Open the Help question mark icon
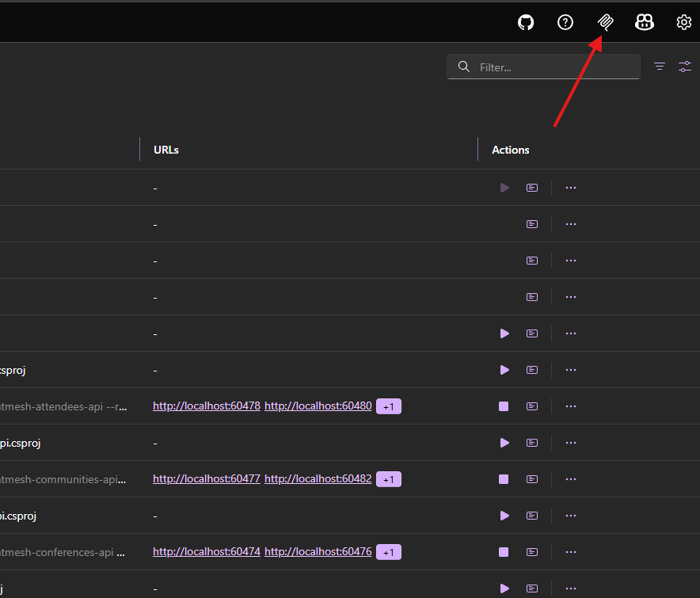This screenshot has height=598, width=700. [x=565, y=22]
